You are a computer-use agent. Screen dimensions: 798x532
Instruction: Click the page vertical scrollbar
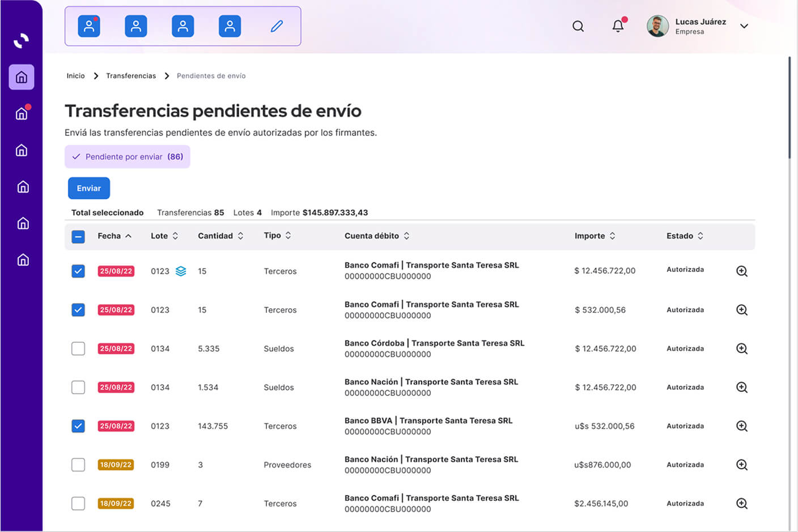(x=789, y=108)
